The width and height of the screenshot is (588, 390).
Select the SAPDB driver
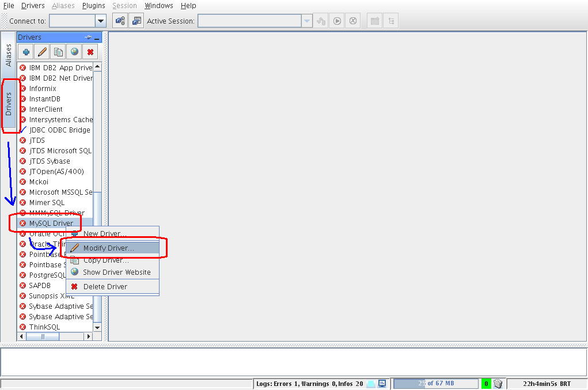(x=42, y=285)
